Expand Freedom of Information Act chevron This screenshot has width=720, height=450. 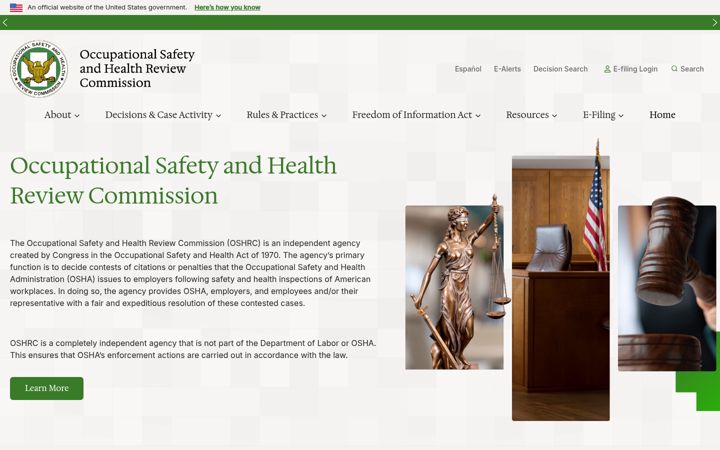[x=478, y=116]
